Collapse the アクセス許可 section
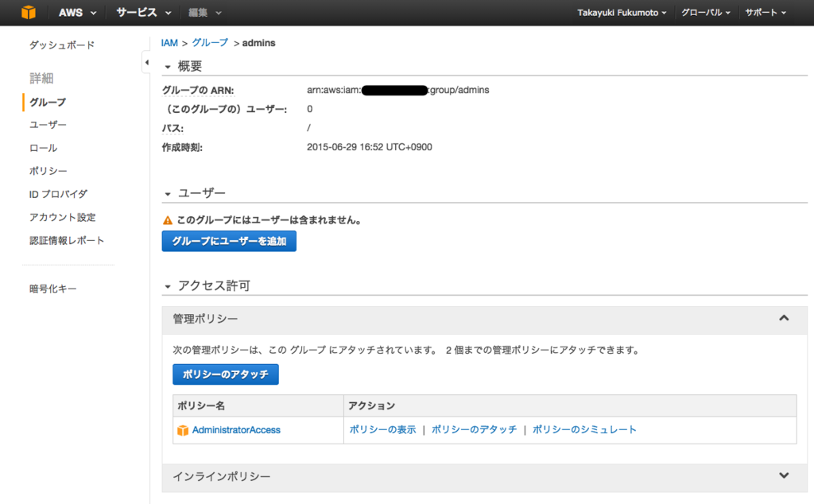The image size is (814, 504). coord(167,286)
